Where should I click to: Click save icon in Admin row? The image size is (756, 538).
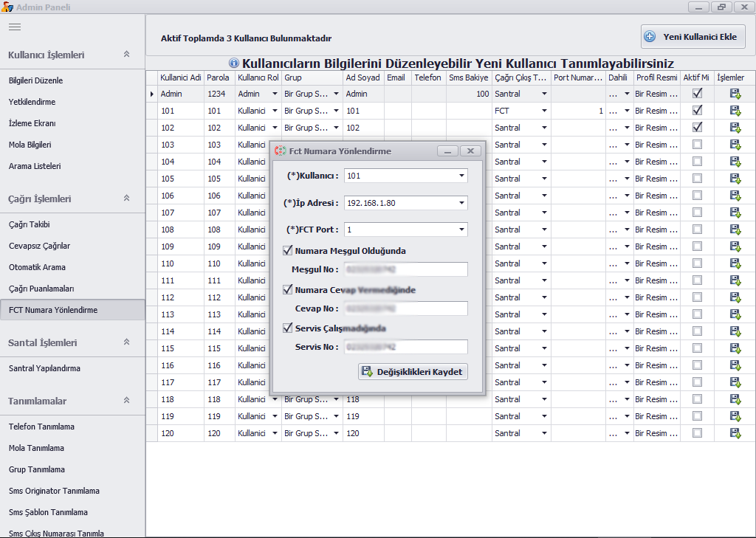tap(735, 94)
